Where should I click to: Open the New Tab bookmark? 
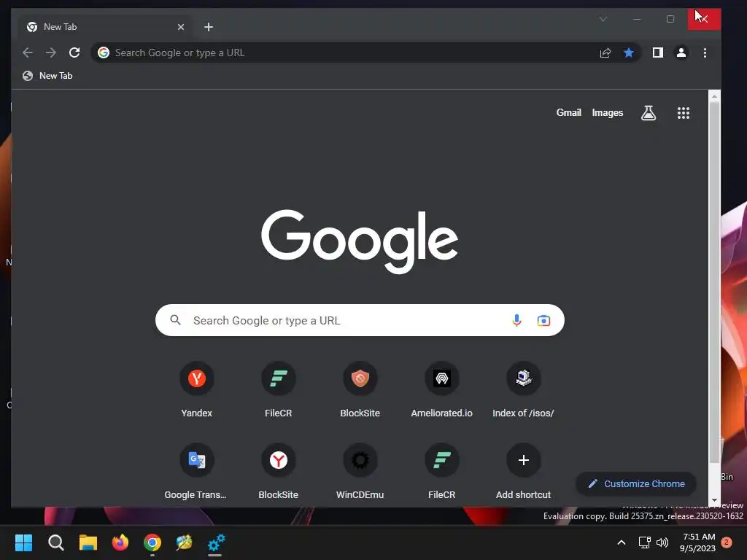47,76
